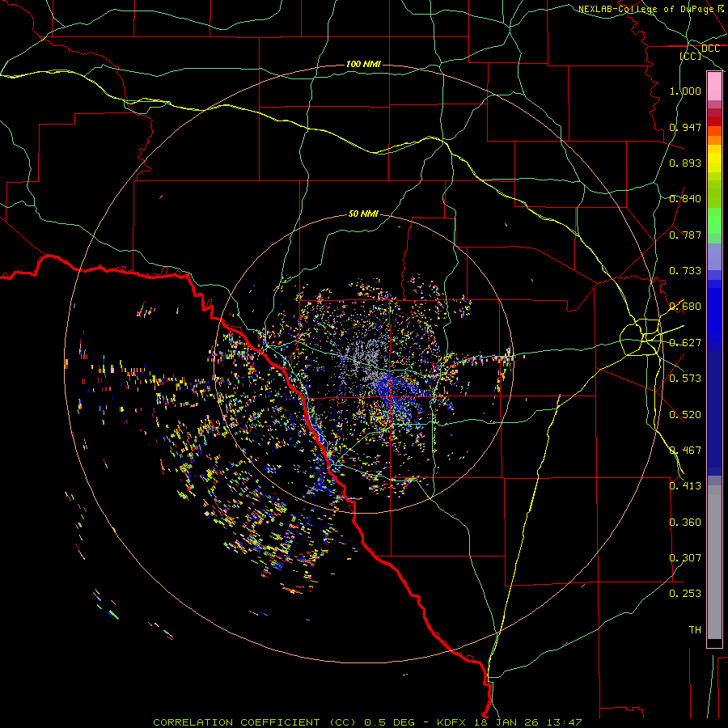Click the 18 JAN 26 date text
Image resolution: width=728 pixels, height=728 pixels.
[507, 722]
